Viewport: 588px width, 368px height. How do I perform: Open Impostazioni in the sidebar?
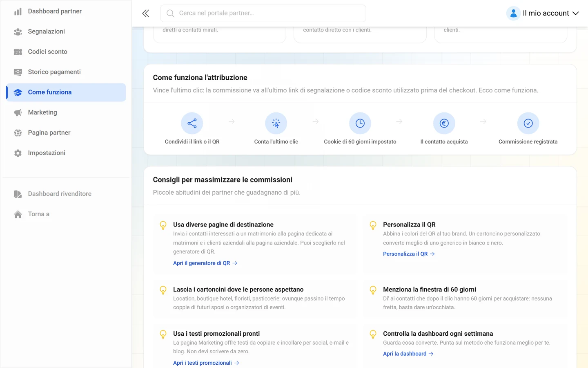pos(66,153)
